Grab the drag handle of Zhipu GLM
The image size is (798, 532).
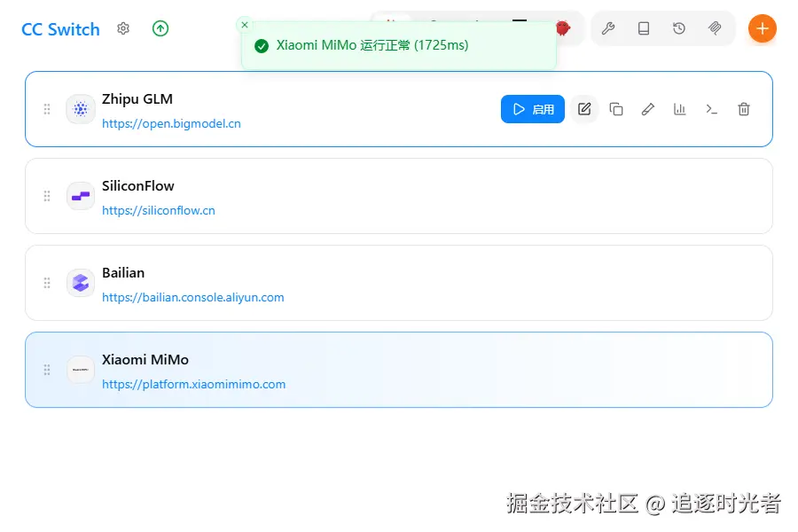pyautogui.click(x=47, y=109)
